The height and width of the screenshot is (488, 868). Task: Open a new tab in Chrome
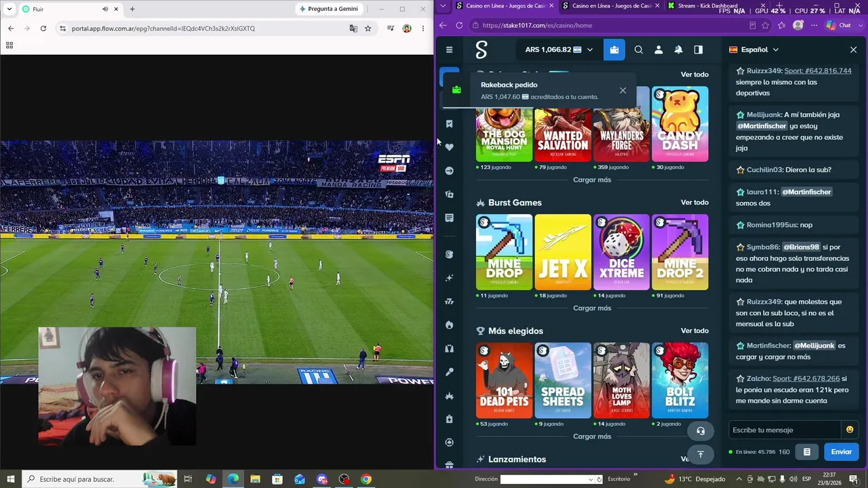point(132,9)
